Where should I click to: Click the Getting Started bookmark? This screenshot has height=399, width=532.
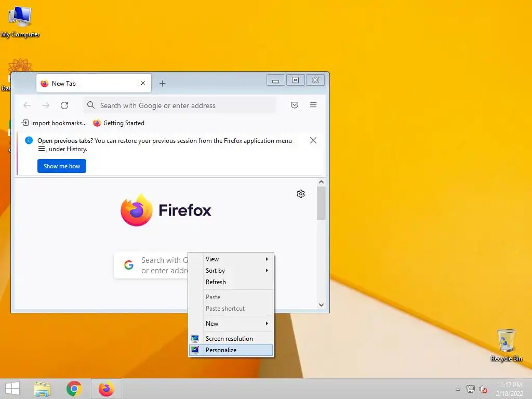click(119, 123)
